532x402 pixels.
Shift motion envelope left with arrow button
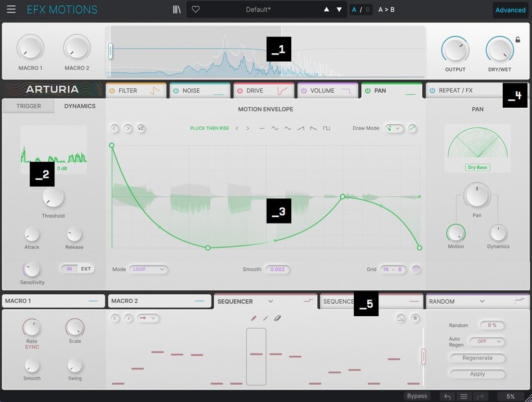[x=114, y=128]
